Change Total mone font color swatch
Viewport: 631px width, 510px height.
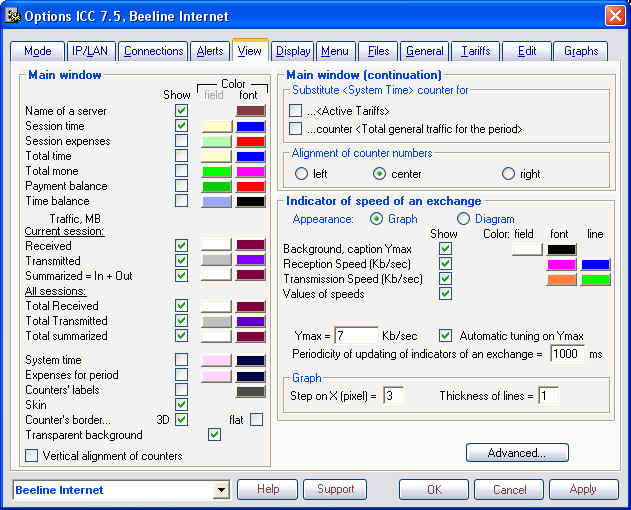[x=250, y=171]
